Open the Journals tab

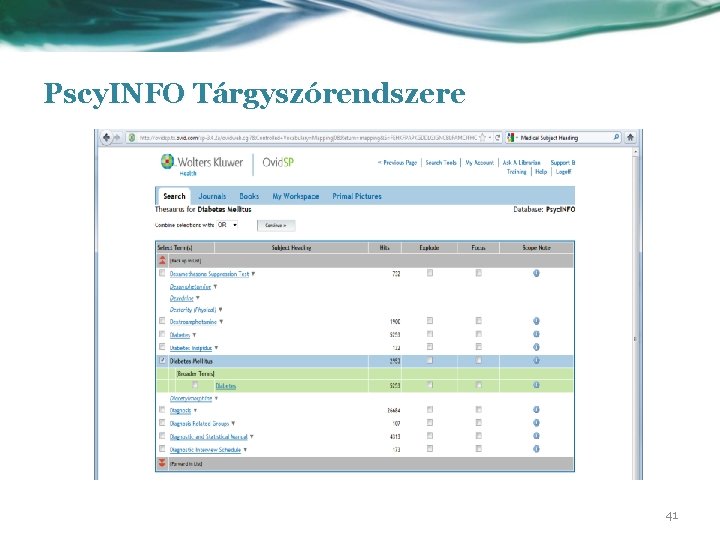212,196
